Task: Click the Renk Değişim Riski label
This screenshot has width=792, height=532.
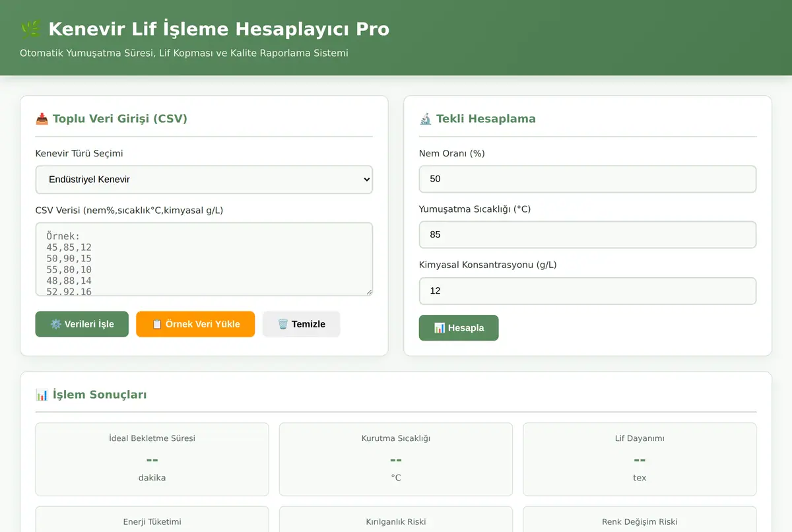Action: point(640,521)
